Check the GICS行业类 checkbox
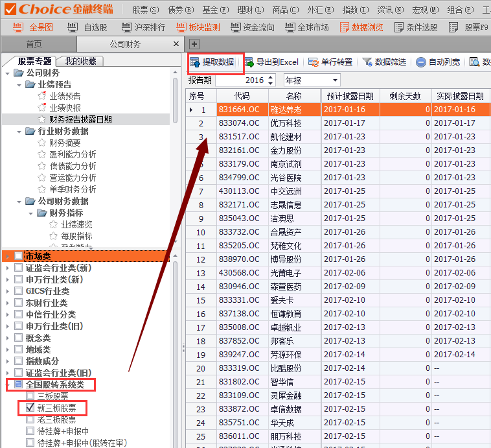491x448 pixels. click(x=19, y=291)
